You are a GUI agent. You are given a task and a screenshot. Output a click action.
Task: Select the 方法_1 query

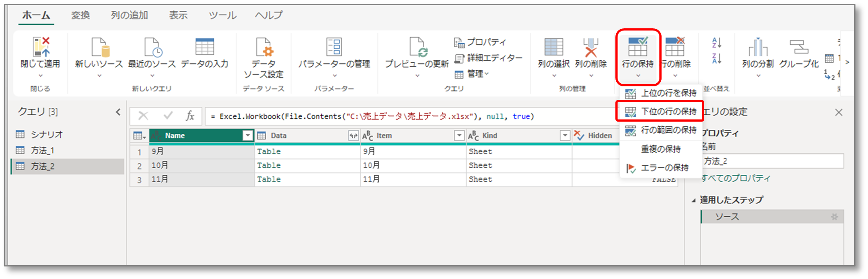(68, 150)
